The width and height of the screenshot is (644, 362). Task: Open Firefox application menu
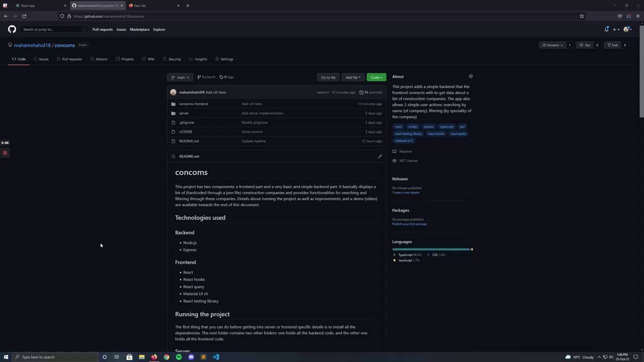(638, 16)
